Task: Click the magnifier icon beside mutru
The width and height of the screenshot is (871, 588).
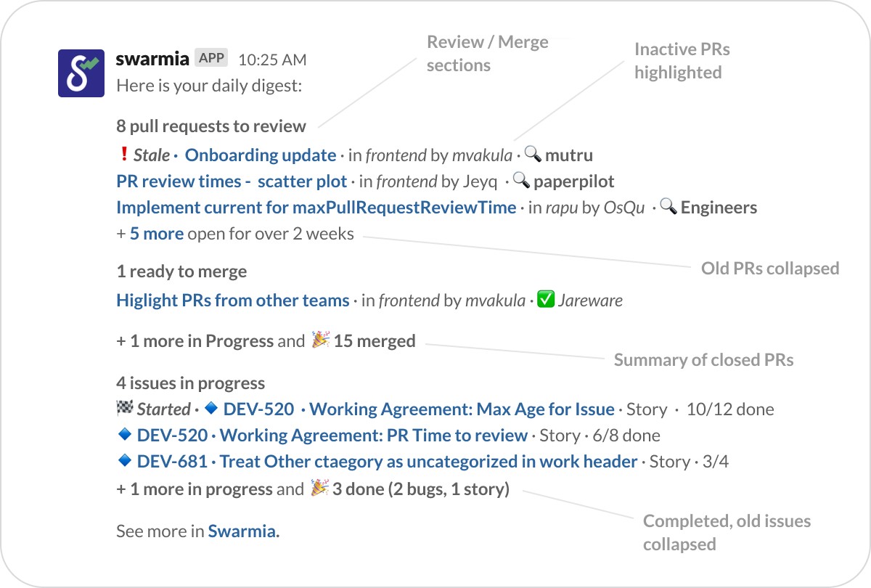Action: (x=533, y=155)
